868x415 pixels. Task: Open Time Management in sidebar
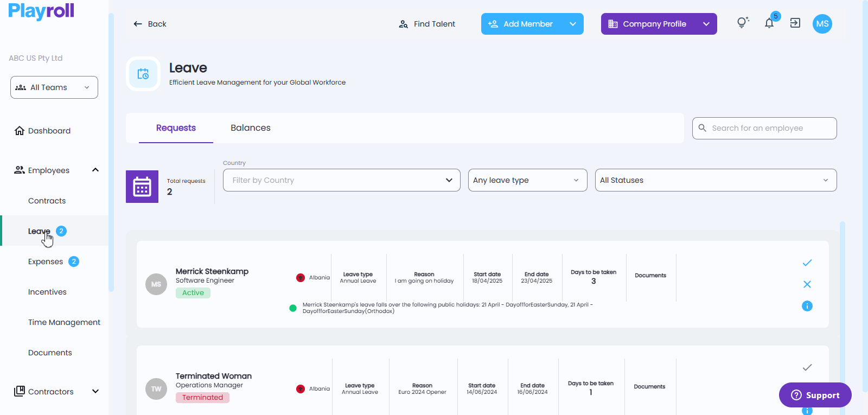pyautogui.click(x=64, y=322)
